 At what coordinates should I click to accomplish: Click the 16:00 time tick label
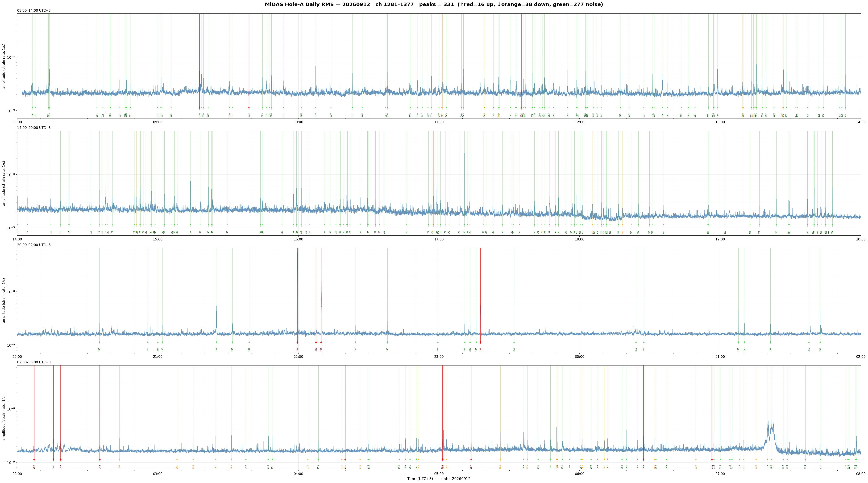(298, 239)
